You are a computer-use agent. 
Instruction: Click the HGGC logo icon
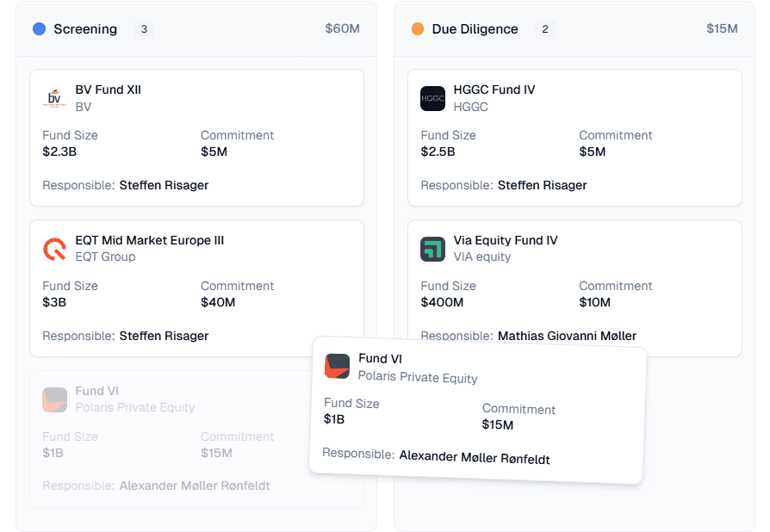pos(432,98)
